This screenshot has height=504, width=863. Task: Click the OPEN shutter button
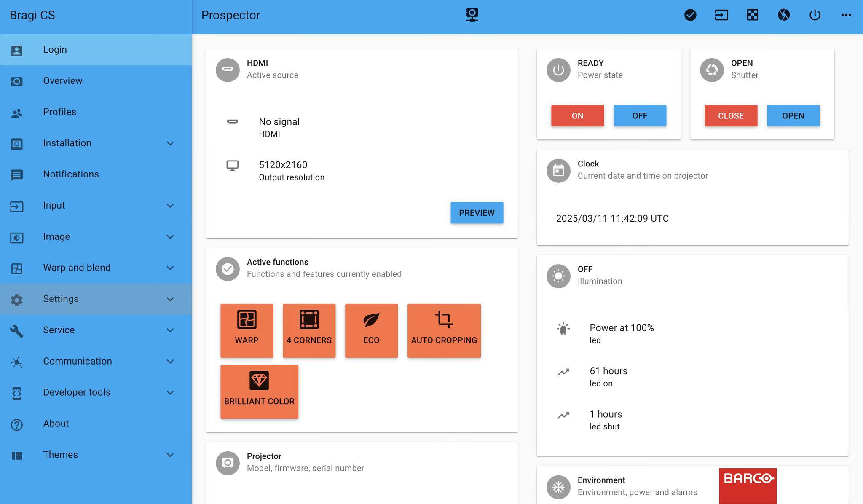[x=793, y=115]
